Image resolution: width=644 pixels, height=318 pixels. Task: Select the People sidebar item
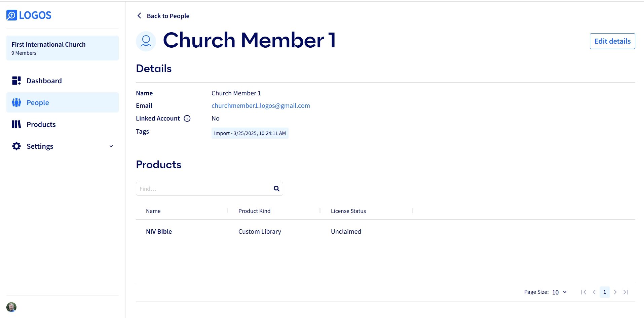(63, 102)
